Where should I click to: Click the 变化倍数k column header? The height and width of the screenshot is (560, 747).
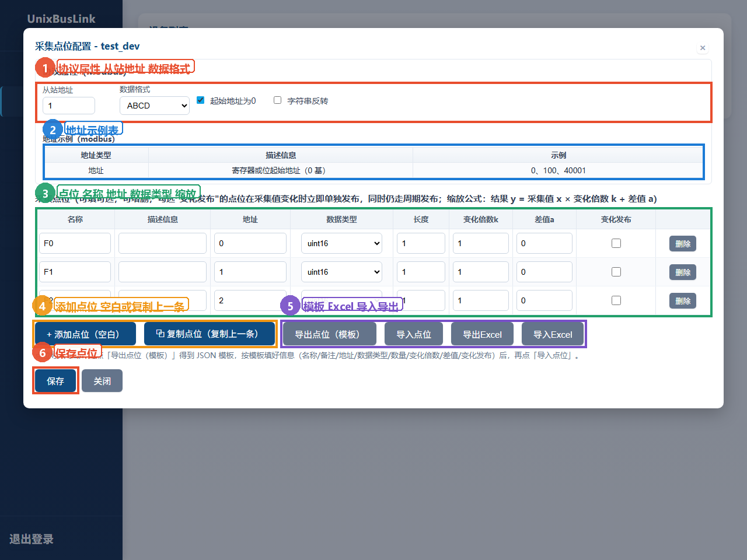coord(481,219)
